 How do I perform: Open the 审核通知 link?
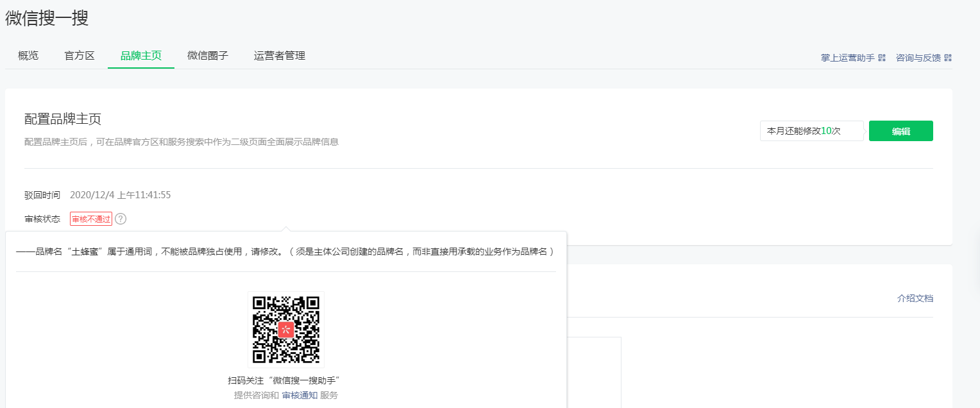click(x=300, y=395)
